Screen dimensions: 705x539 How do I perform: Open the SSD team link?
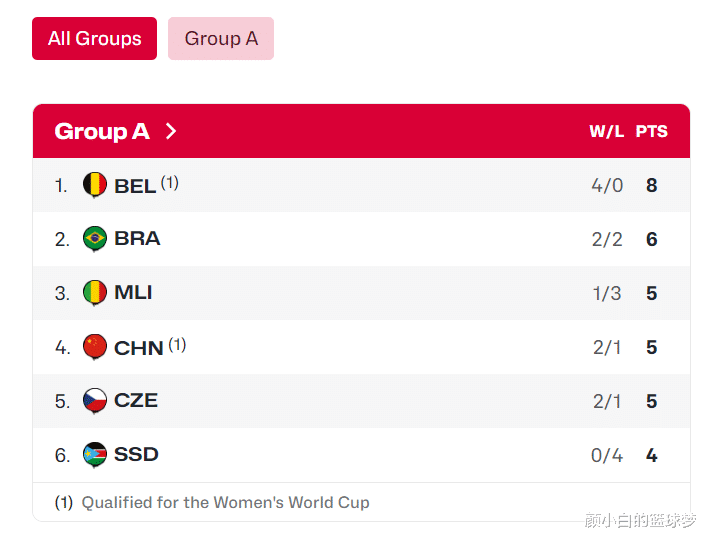(136, 455)
